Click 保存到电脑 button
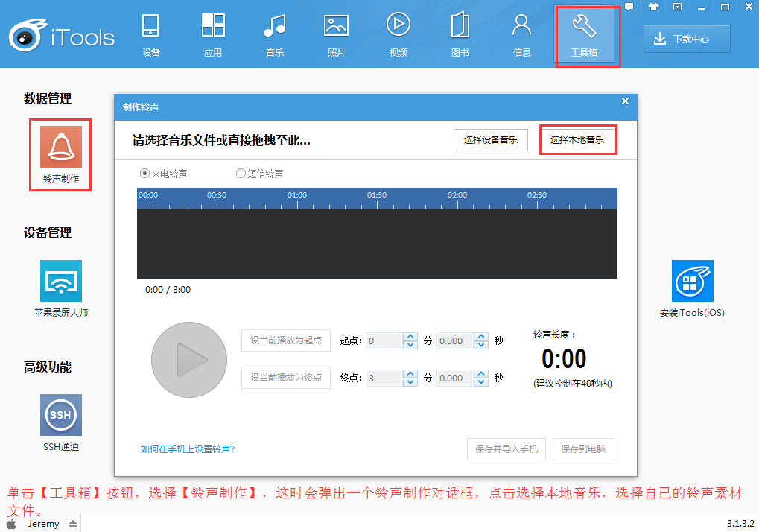The width and height of the screenshot is (759, 532). 583,449
